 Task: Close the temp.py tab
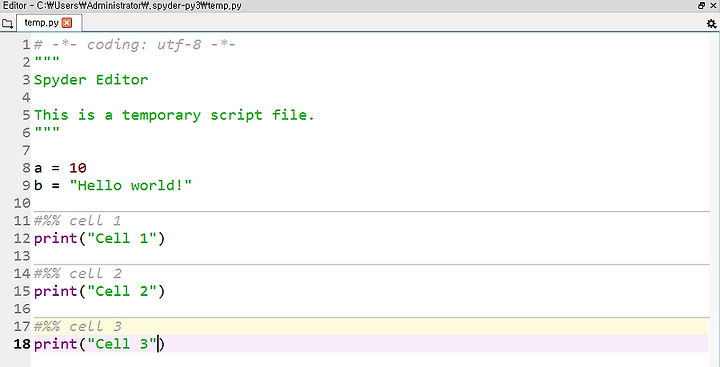click(67, 23)
